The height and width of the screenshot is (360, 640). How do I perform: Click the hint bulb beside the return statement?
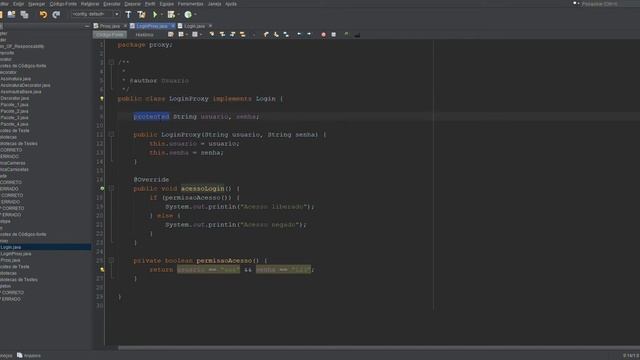(x=102, y=269)
